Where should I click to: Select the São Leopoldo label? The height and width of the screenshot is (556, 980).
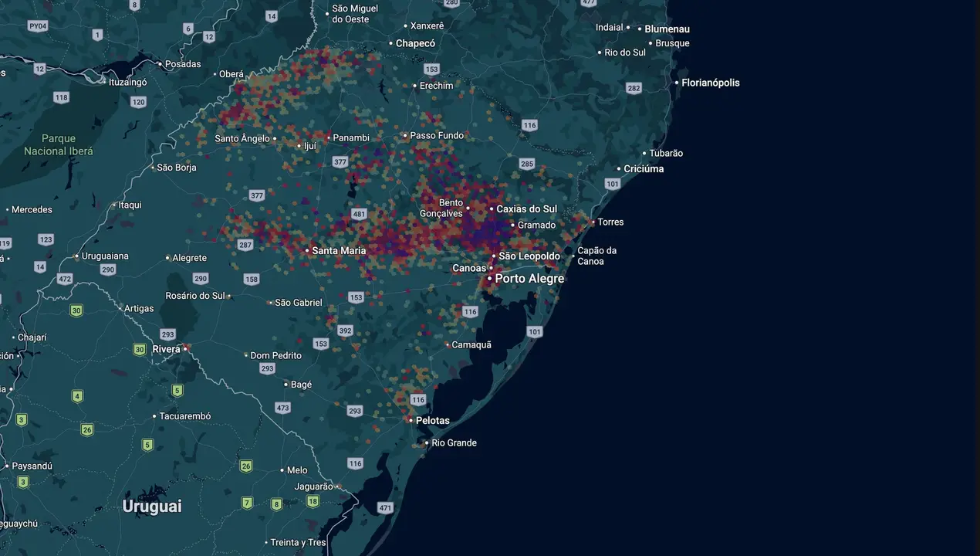pos(529,256)
